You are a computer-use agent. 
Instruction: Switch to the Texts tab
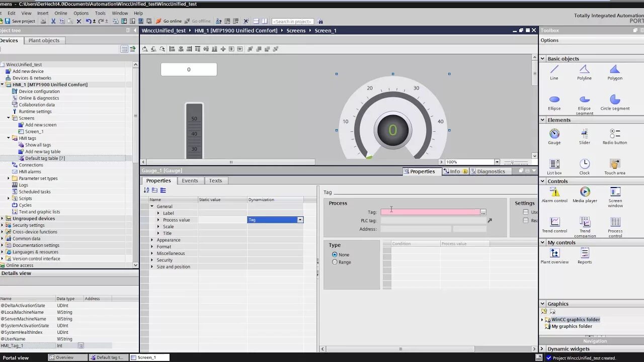[x=215, y=180]
